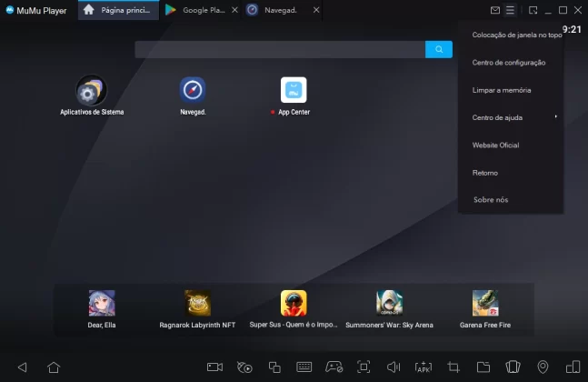
Task: Open Centro de configuração menu entry
Action: click(509, 63)
